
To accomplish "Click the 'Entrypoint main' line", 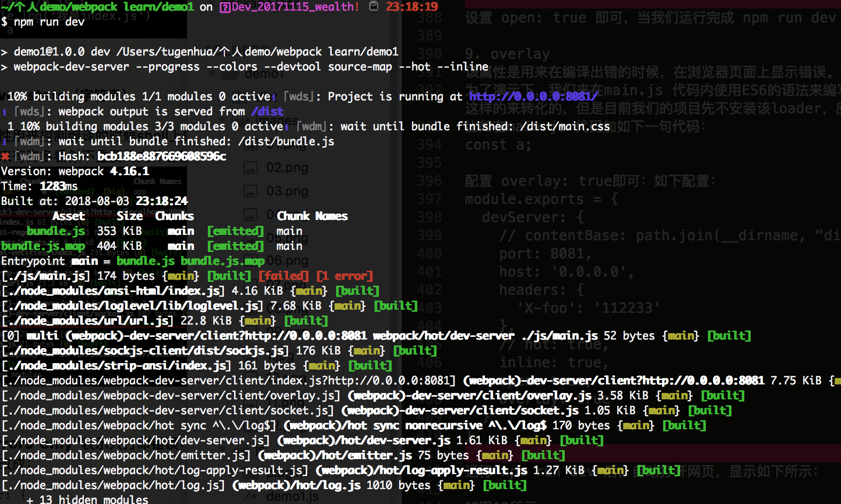I will (133, 261).
